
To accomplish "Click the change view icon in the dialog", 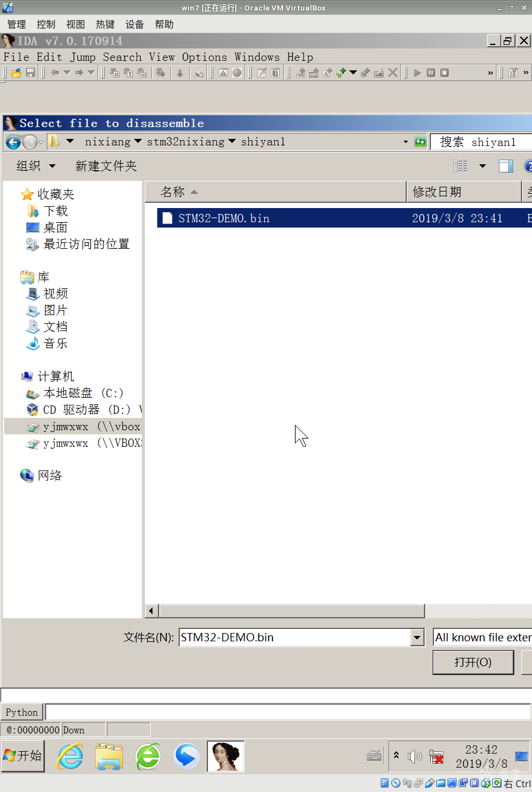I will [x=460, y=166].
